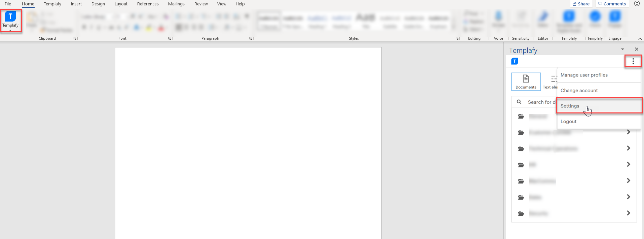Open the Help tab
Viewport: 644px width, 239px height.
[240, 4]
